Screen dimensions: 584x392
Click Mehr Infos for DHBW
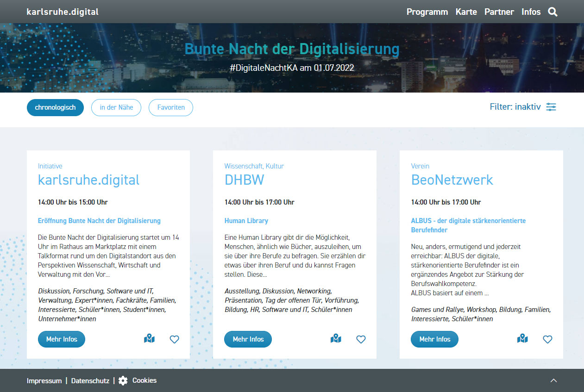[248, 339]
